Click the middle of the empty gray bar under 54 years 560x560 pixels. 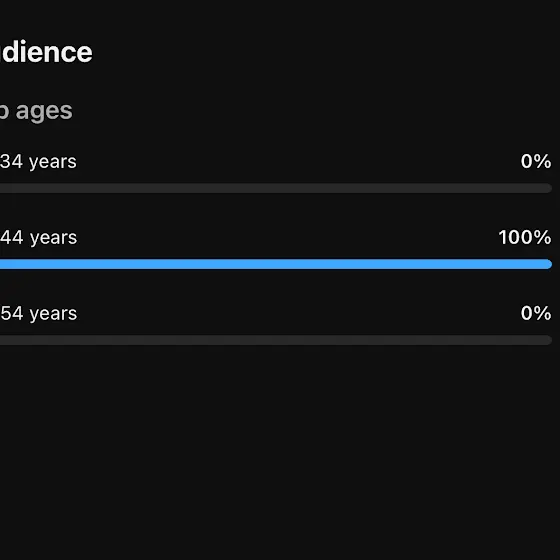pos(276,340)
